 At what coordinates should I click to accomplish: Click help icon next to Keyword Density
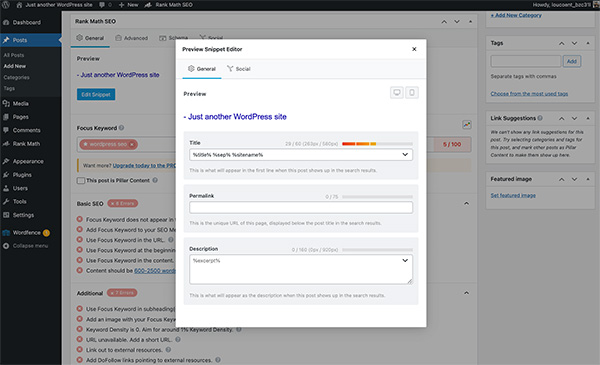238,329
